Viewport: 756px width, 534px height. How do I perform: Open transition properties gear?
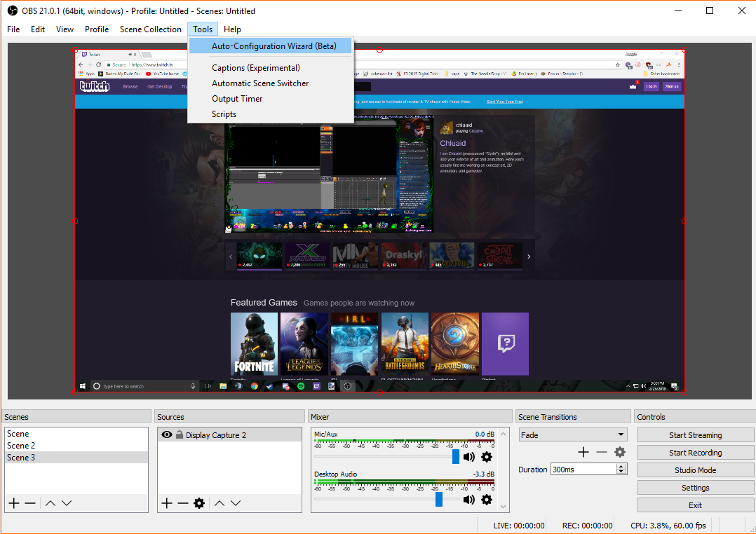click(x=619, y=452)
